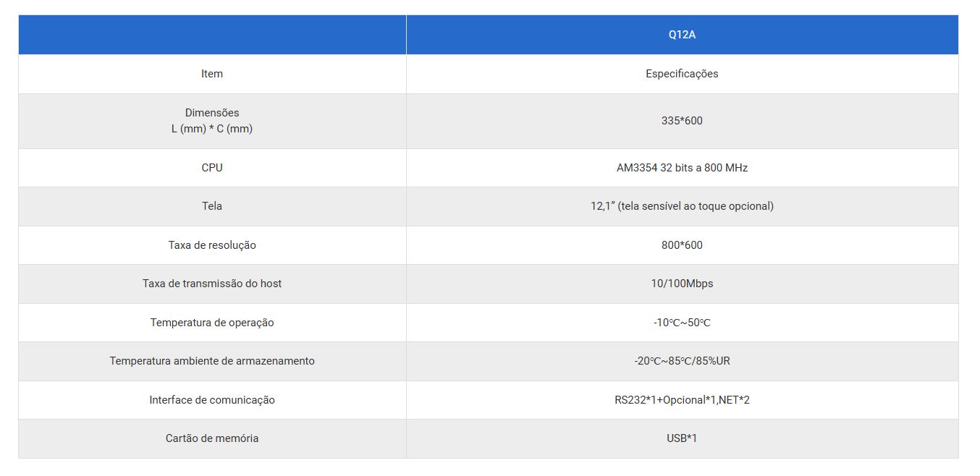Click the 10/100Mbps value cell
Viewport: 980px width, 476px height.
click(x=682, y=284)
